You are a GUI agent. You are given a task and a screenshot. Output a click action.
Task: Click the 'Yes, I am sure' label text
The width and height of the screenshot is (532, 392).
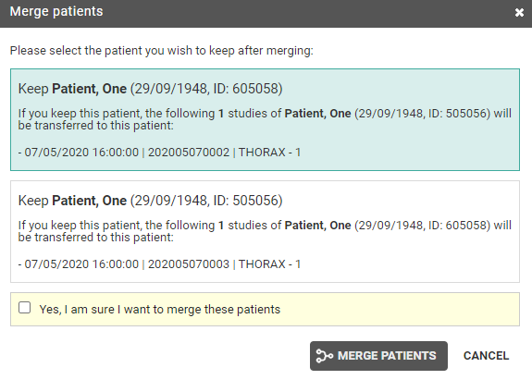click(x=160, y=310)
